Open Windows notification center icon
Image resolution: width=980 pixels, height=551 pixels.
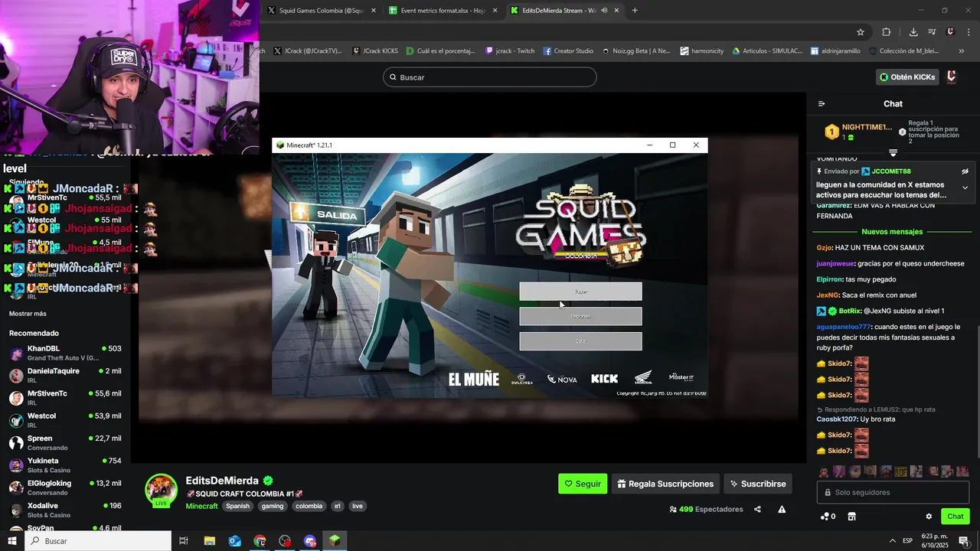964,541
